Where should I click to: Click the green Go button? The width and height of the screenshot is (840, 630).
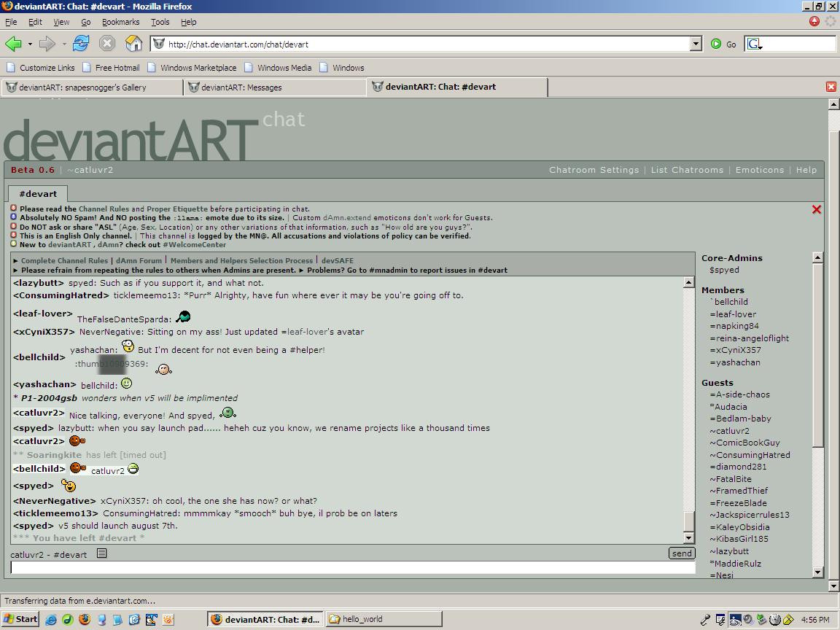click(x=723, y=44)
